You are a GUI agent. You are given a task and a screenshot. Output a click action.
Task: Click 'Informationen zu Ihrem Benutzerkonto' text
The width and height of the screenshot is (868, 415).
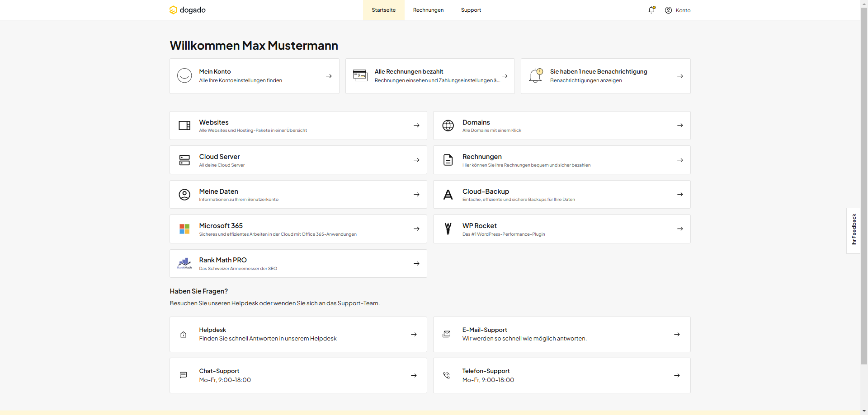239,200
